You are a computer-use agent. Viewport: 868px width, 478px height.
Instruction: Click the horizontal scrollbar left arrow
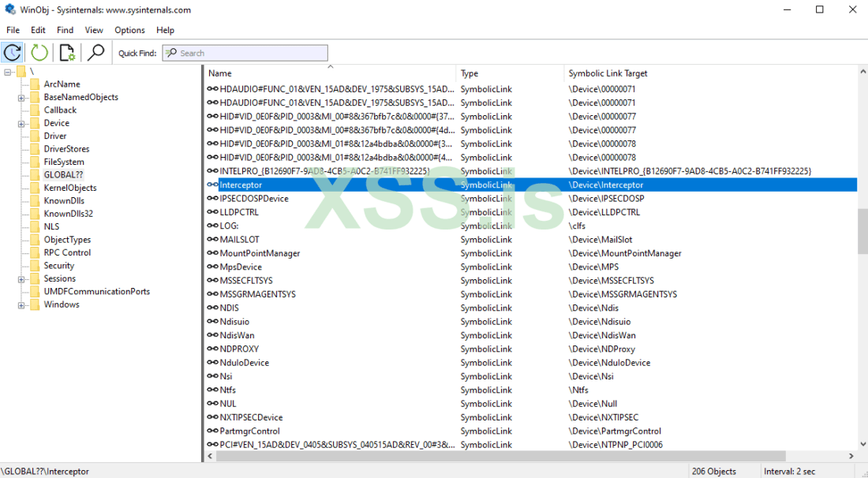tap(210, 456)
